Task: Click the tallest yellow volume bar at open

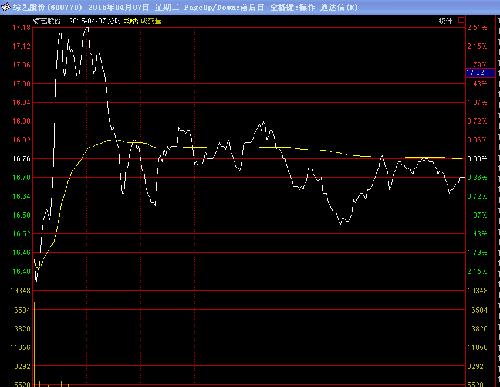Action: tap(35, 344)
